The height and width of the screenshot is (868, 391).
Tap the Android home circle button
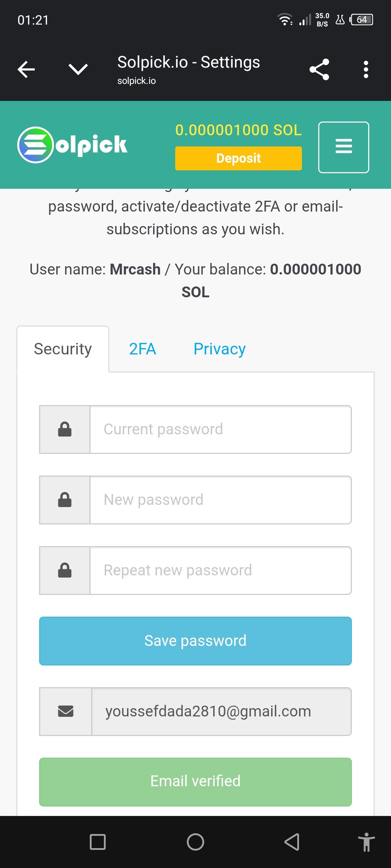pos(195,842)
